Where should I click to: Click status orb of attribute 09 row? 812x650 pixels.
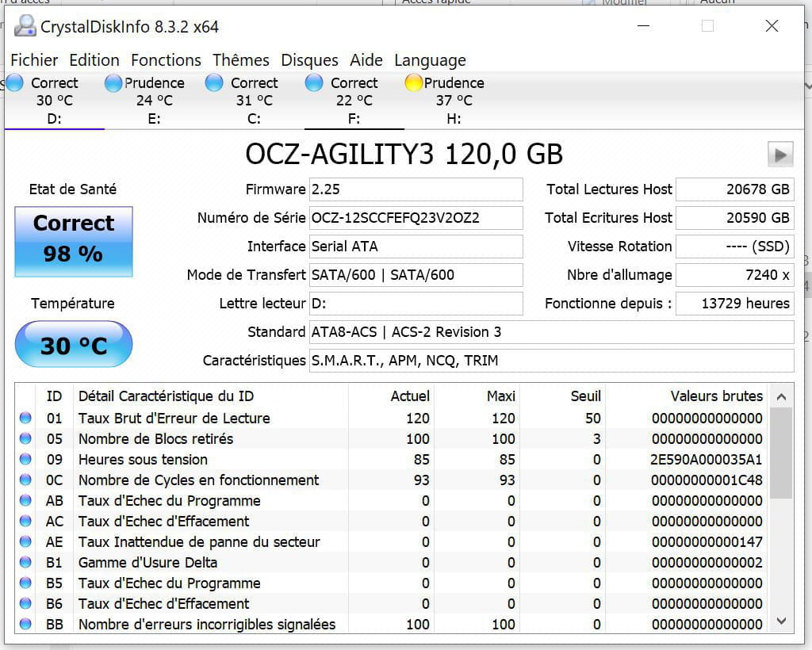click(25, 459)
